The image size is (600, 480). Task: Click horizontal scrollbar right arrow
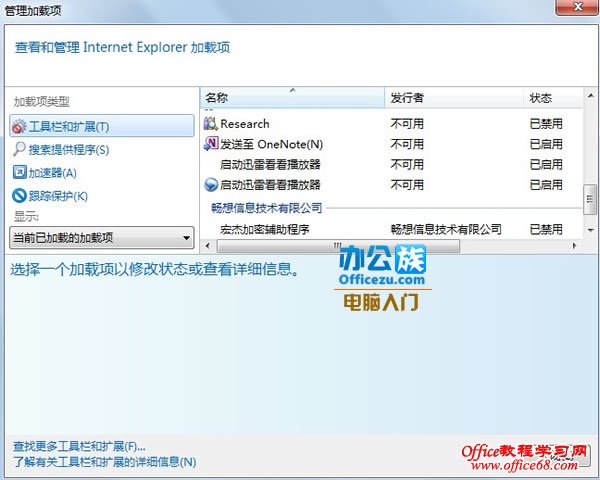[574, 246]
